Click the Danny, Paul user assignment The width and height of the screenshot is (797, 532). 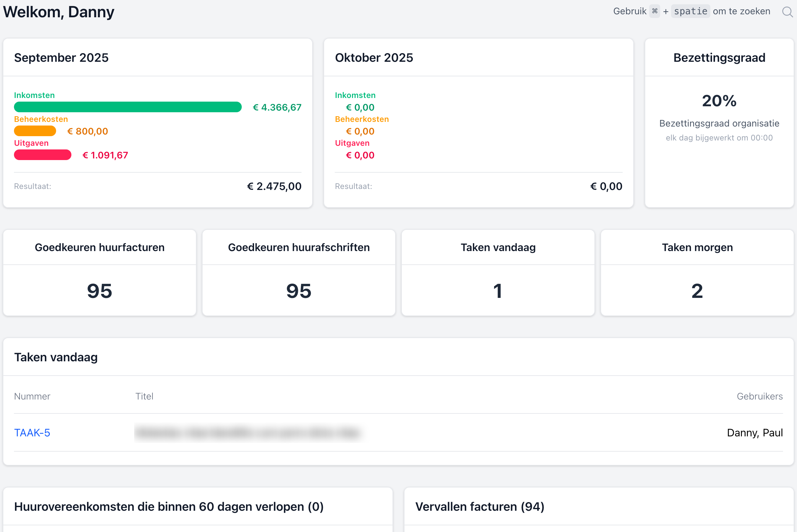point(754,433)
